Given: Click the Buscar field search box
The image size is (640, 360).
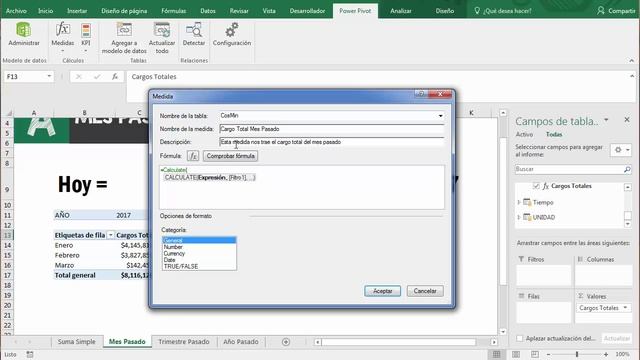Looking at the screenshot, I should (x=569, y=169).
